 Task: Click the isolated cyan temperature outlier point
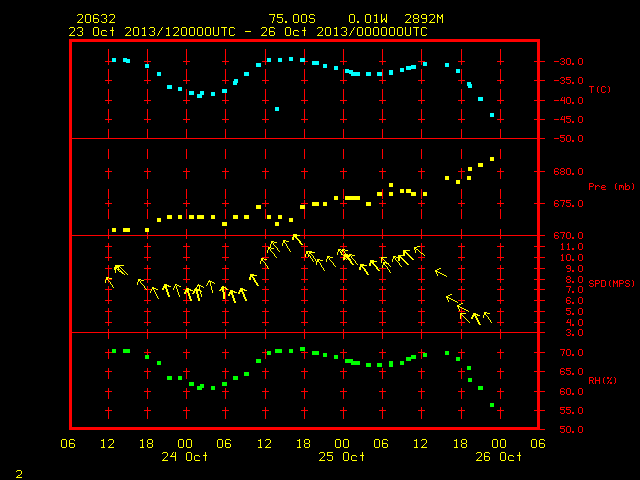coord(277,109)
